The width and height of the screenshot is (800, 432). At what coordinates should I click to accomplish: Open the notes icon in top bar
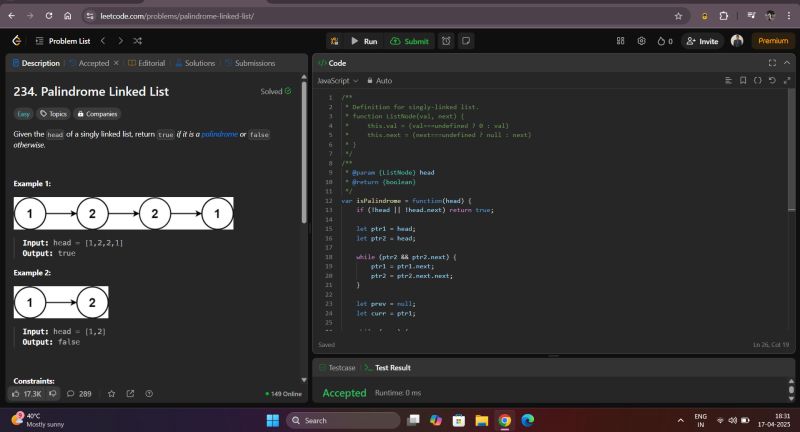click(x=466, y=41)
